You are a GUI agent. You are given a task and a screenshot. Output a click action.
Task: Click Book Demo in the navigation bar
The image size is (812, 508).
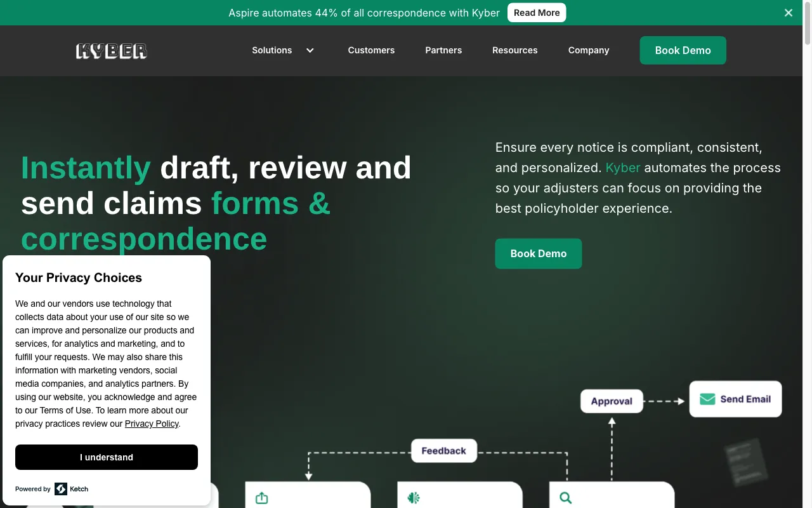pyautogui.click(x=683, y=50)
